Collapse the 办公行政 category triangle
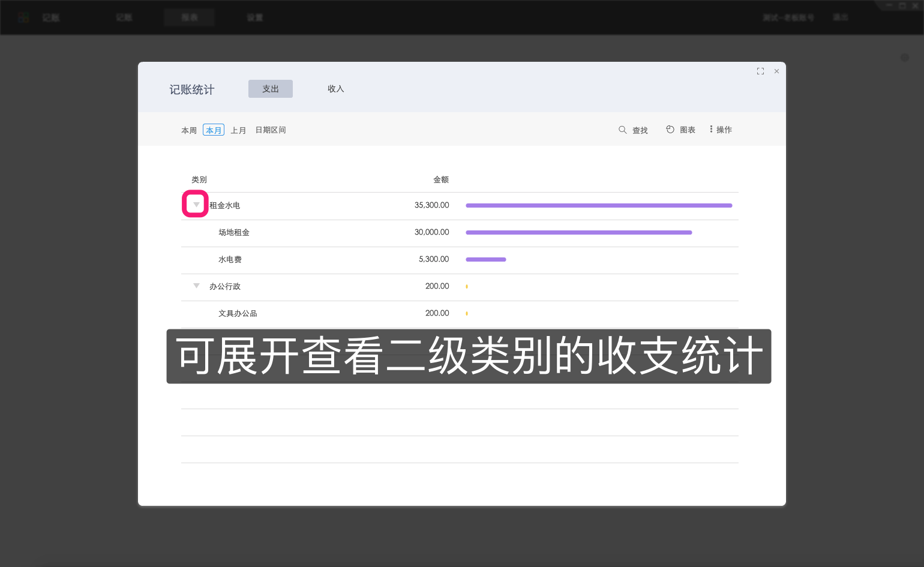The image size is (924, 567). point(196,286)
